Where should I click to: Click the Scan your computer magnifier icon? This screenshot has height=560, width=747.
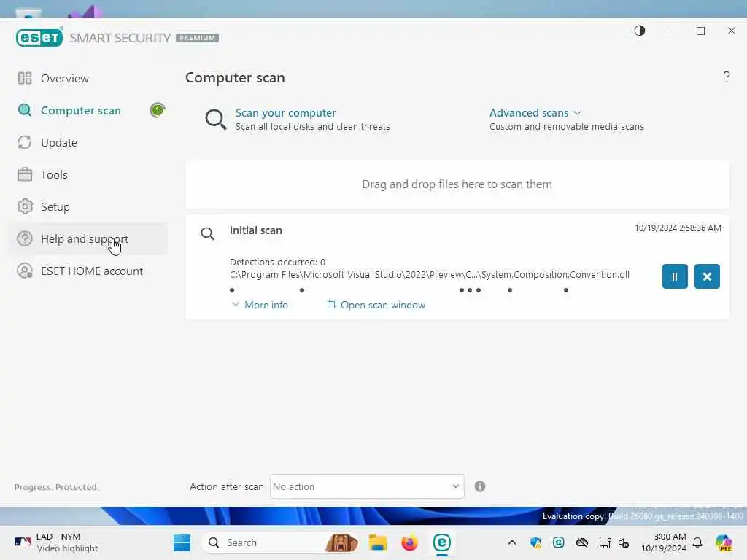pyautogui.click(x=215, y=119)
